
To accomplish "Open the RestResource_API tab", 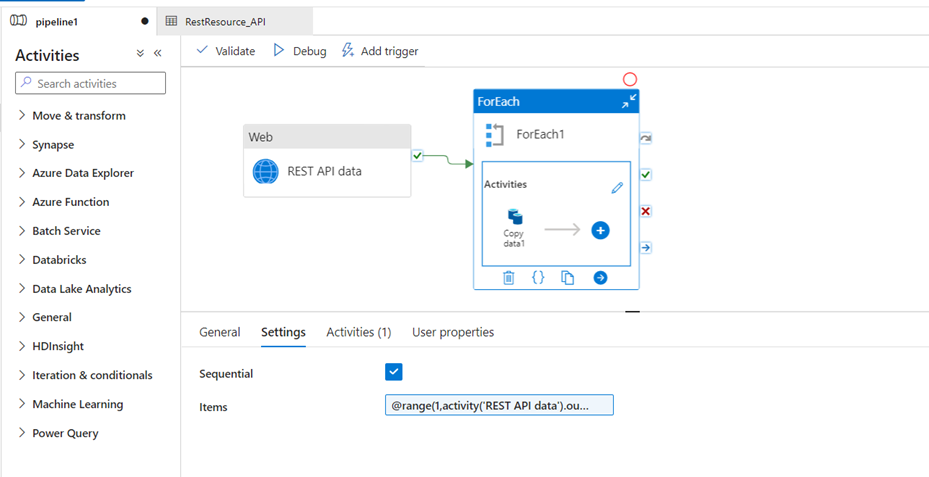I will tap(225, 21).
